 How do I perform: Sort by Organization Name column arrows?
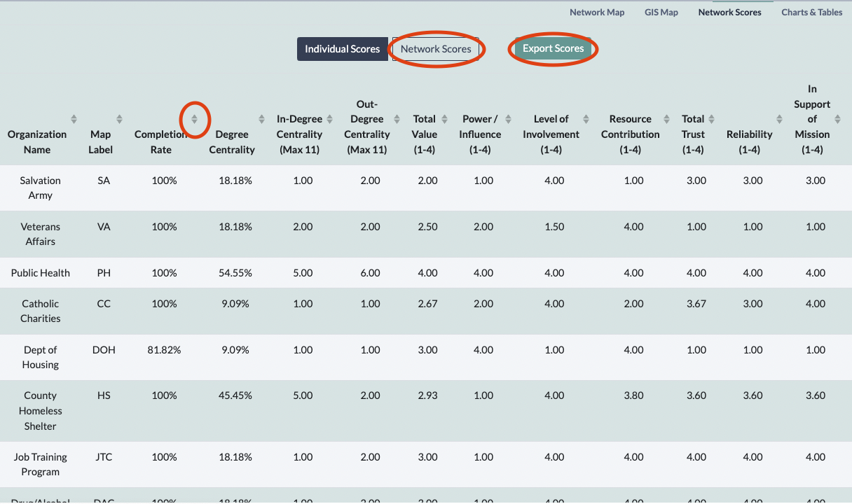tap(74, 119)
